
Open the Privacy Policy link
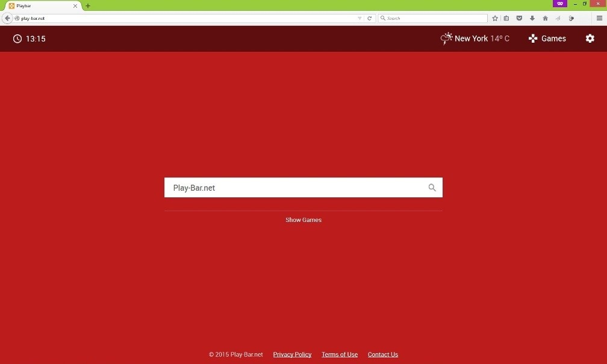292,354
